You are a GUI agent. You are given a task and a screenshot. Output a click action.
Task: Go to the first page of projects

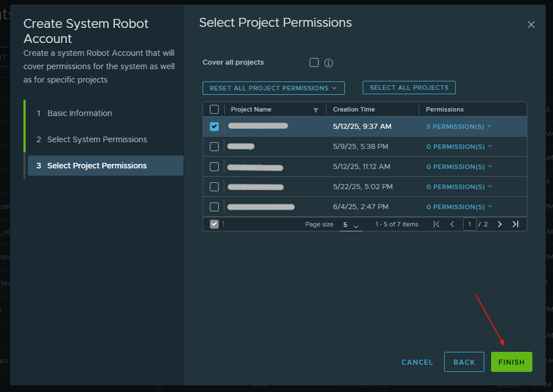436,224
